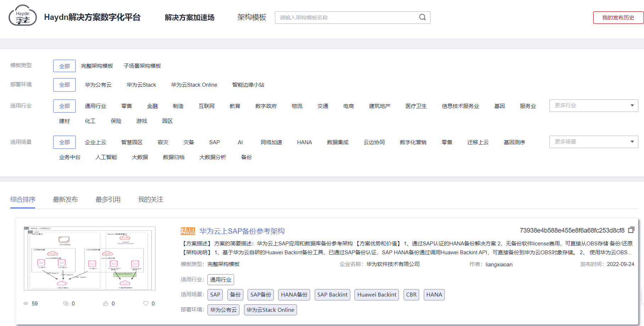Filter industry by 通用行业 in the filter row
The image size is (644, 326).
click(96, 106)
